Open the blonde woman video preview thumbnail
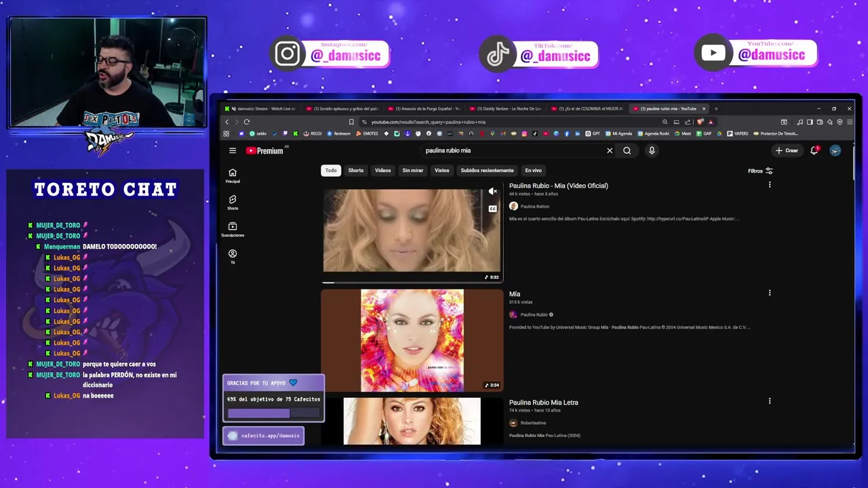 point(412,230)
